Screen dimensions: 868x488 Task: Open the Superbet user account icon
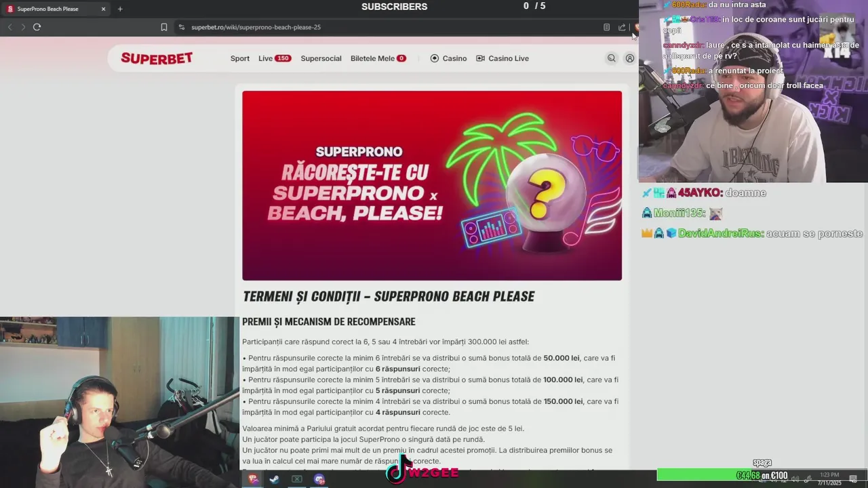coord(630,58)
